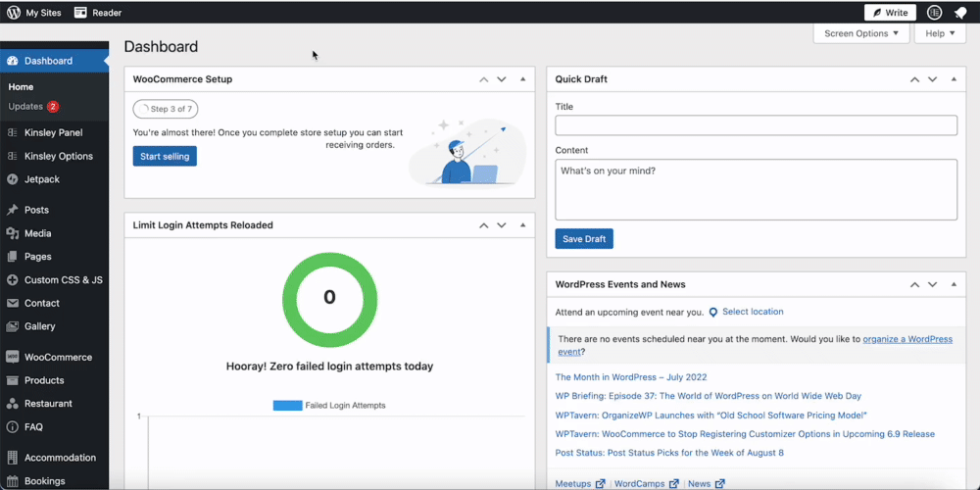
Task: Click the What's on your mind content box
Action: [756, 189]
